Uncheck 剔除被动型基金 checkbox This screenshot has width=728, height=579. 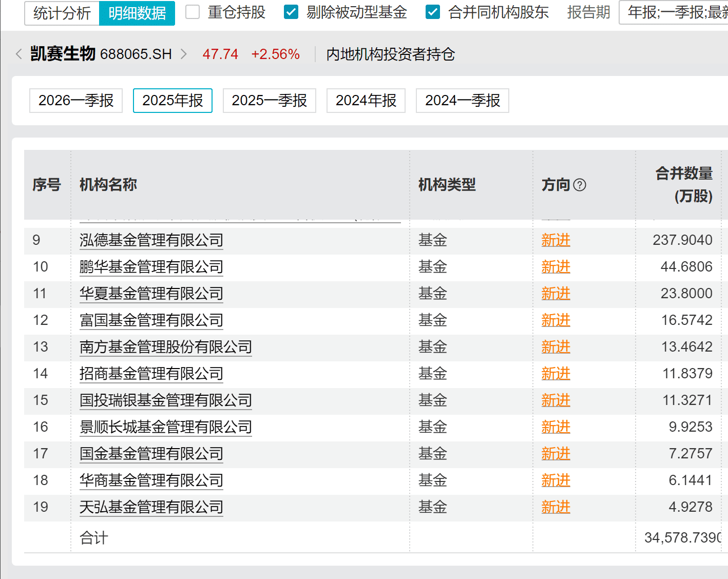[291, 12]
